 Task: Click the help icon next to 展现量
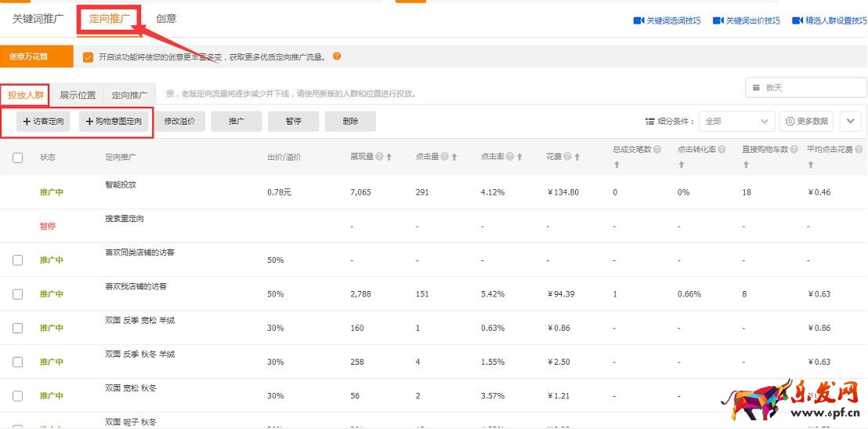pyautogui.click(x=379, y=157)
